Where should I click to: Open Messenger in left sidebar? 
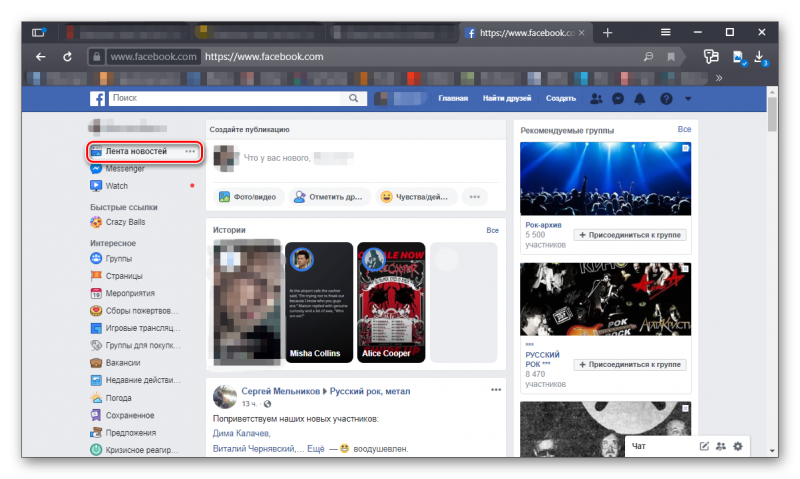(117, 168)
